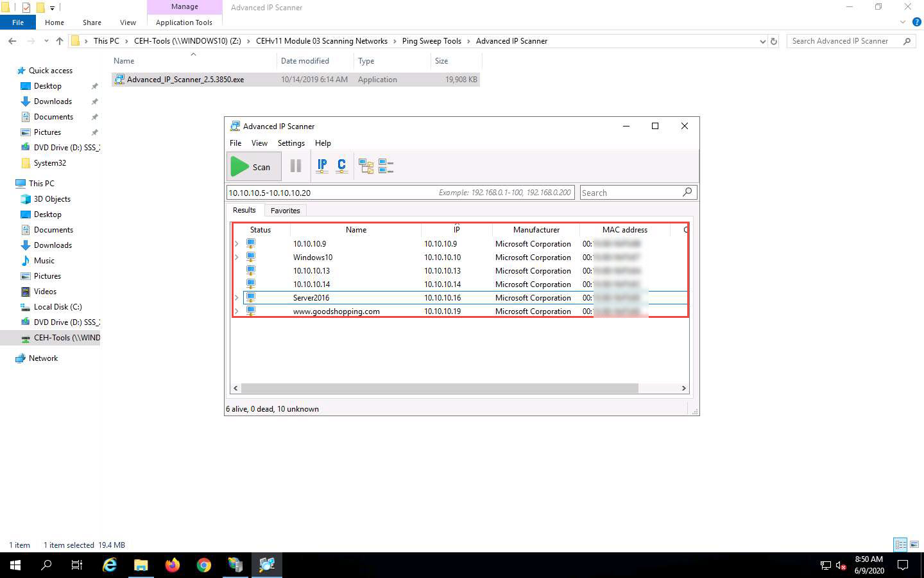Select Local Disk (C:) in navigation pane
924x578 pixels.
[58, 307]
